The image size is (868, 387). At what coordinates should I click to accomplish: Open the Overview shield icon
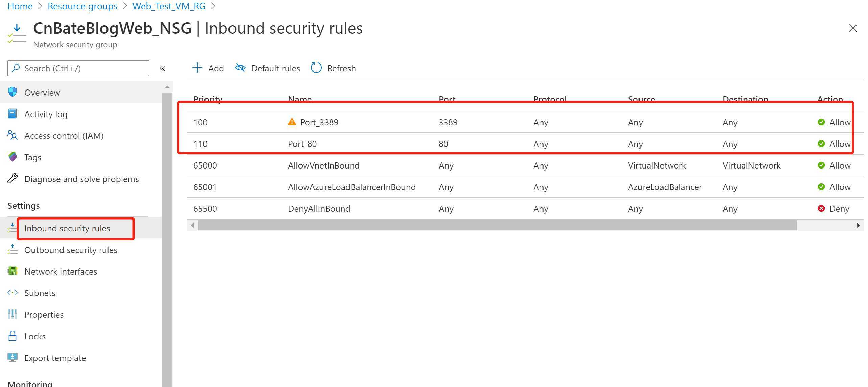tap(13, 92)
